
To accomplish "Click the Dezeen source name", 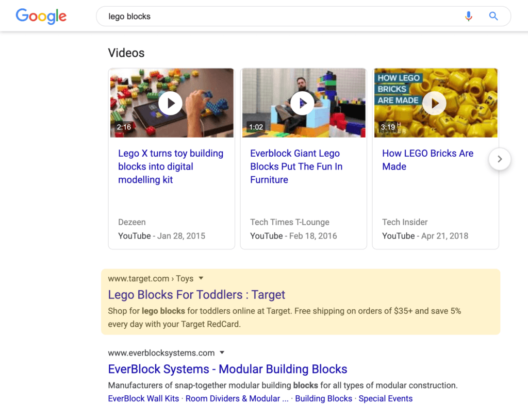I will [131, 222].
